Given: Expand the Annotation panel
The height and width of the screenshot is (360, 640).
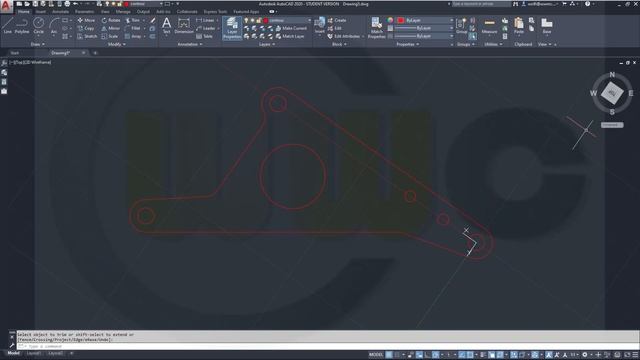Looking at the screenshot, I should tap(190, 44).
